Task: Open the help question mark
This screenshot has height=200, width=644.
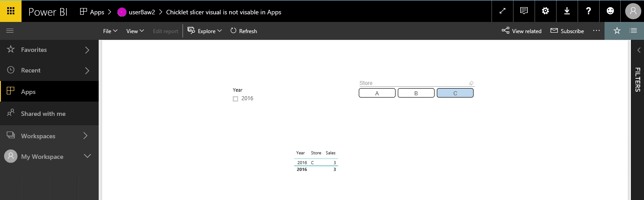Action: pos(588,11)
